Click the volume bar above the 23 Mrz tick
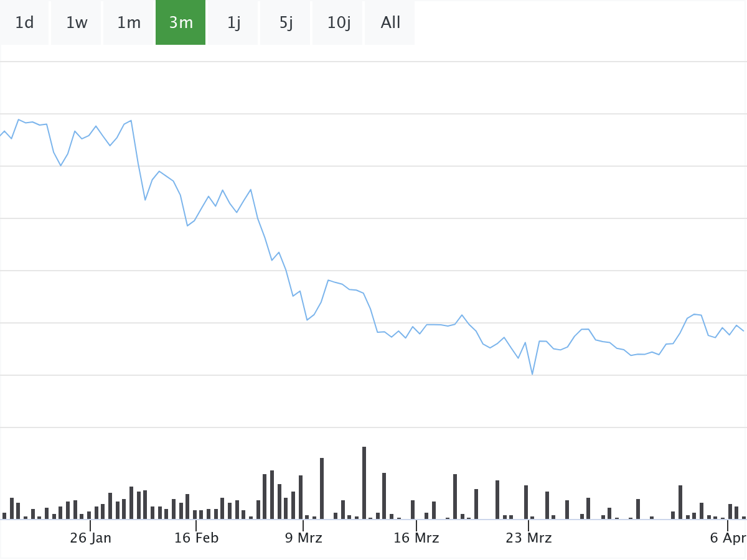The height and width of the screenshot is (560, 747). (x=526, y=502)
